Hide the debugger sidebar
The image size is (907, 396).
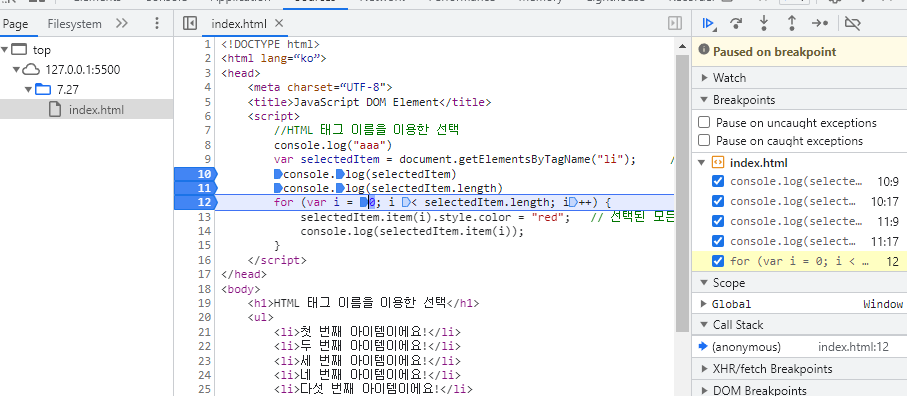coord(674,23)
